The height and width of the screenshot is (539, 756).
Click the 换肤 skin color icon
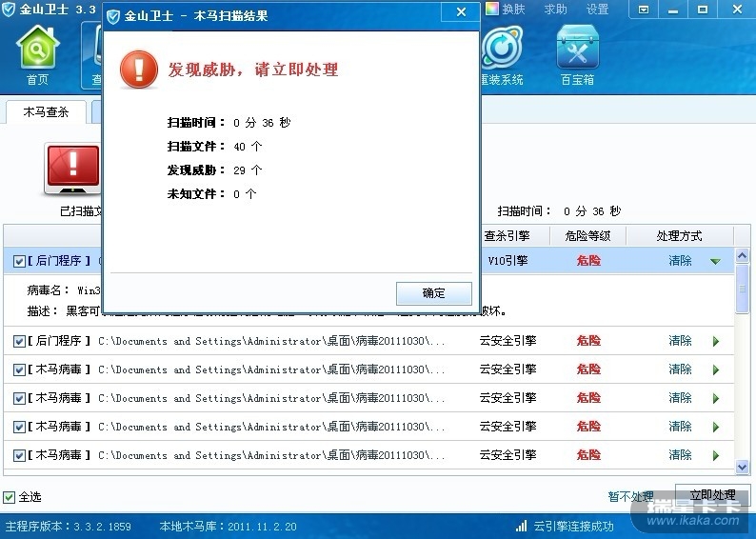(x=492, y=10)
